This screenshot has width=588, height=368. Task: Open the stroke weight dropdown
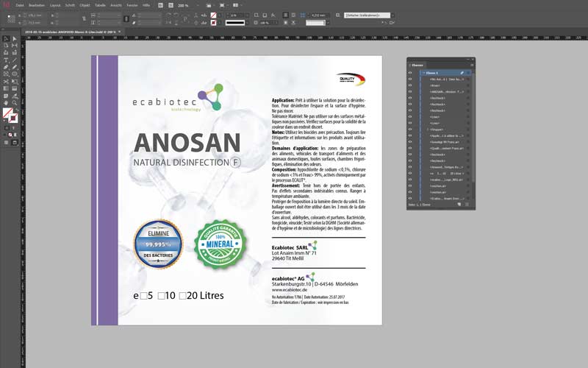click(247, 15)
